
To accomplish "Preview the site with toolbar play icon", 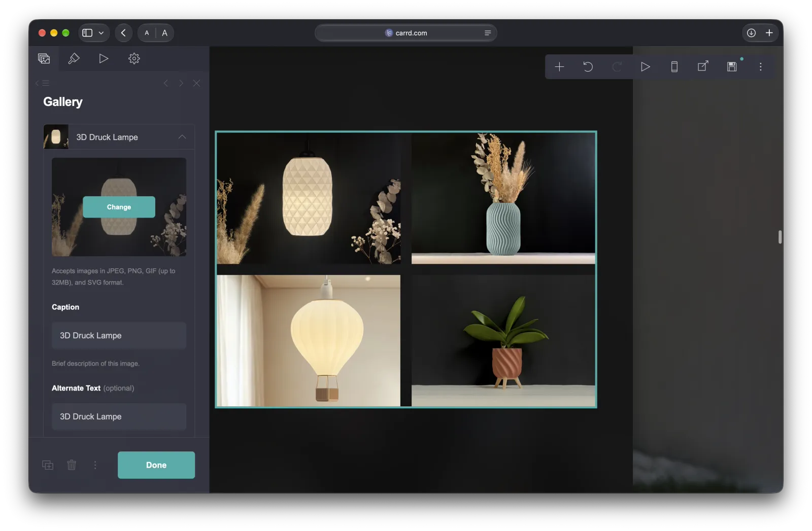I will 645,66.
